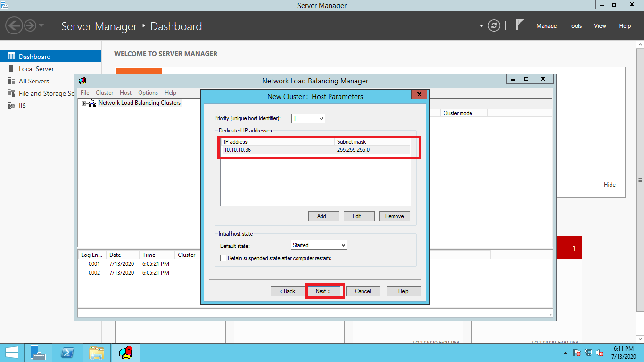Open the Windows Start button
Screen dimensions: 644x362
[12, 353]
